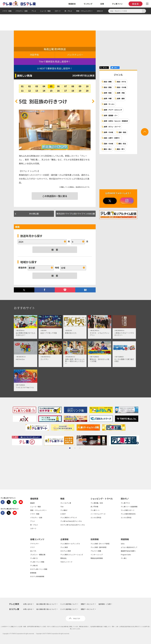Share on X using the black share bar
Image resolution: width=151 pixels, height=644 pixels.
coord(24,290)
